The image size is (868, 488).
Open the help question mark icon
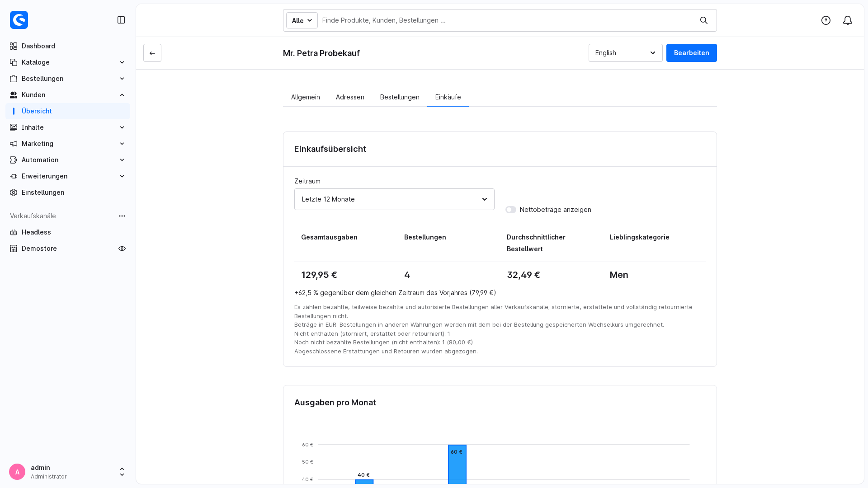(x=826, y=20)
